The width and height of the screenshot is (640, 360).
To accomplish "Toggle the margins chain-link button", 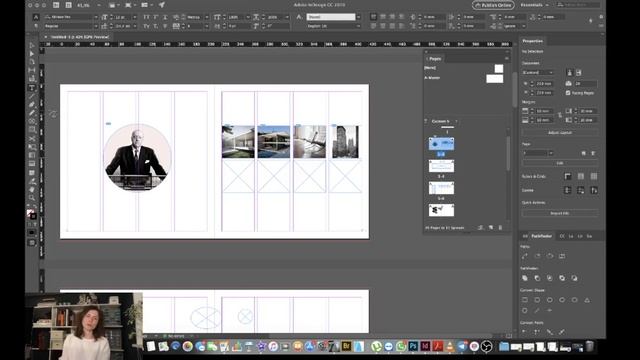I will (560, 116).
